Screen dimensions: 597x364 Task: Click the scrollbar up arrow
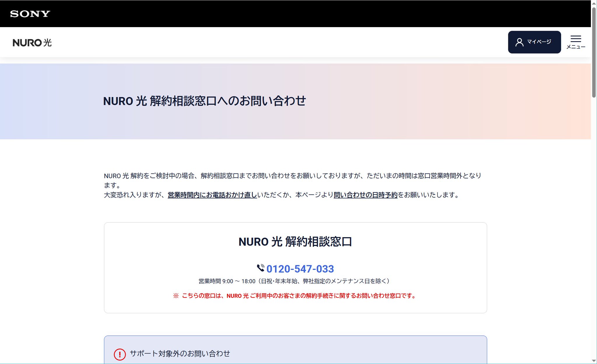pyautogui.click(x=594, y=3)
